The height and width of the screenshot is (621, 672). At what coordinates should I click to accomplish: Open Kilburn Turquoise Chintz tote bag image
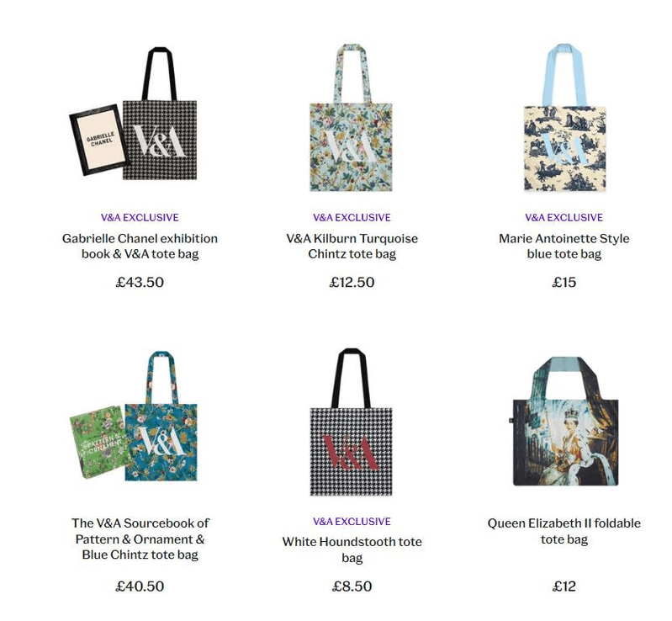click(x=352, y=118)
